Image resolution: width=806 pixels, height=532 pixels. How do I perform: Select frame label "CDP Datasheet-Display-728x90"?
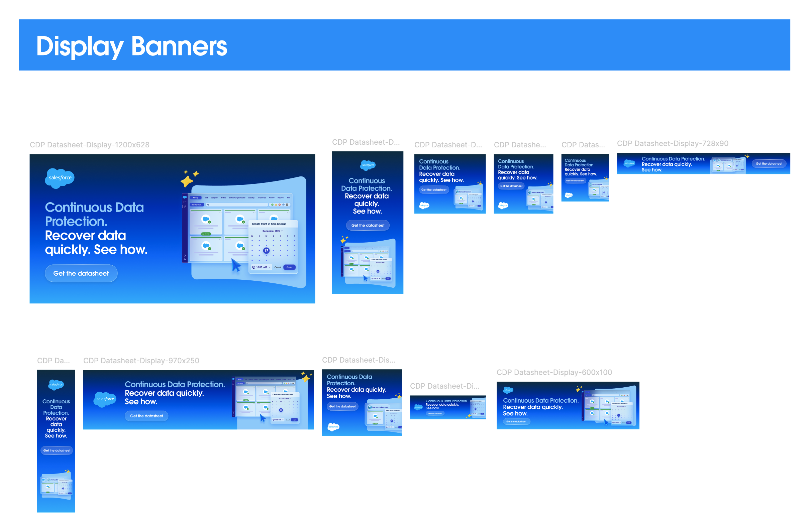(672, 143)
